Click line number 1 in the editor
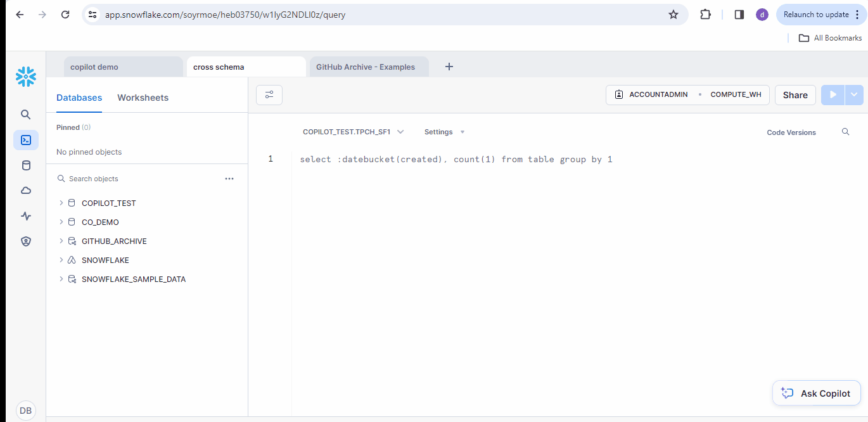 click(x=271, y=159)
